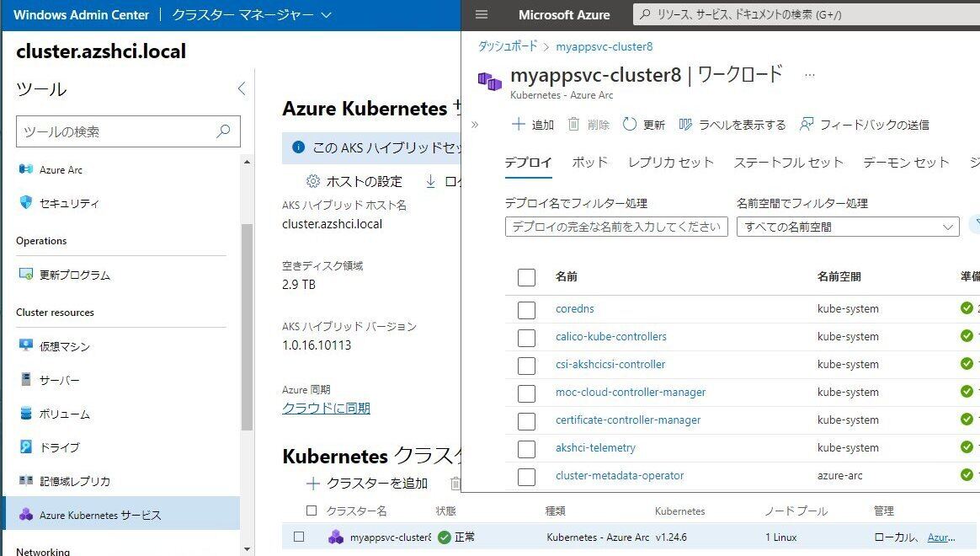Image resolution: width=980 pixels, height=556 pixels.
Task: Check the cluster-metadata-operator row checkbox
Action: tap(526, 477)
